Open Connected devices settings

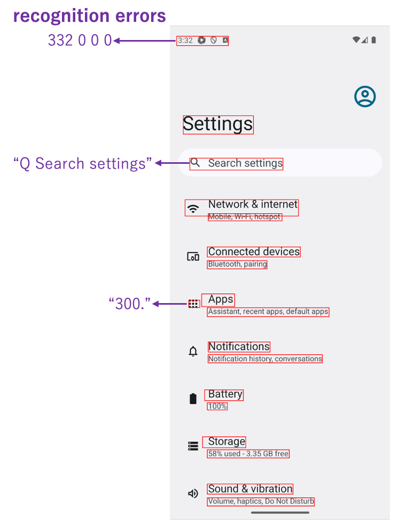(253, 251)
